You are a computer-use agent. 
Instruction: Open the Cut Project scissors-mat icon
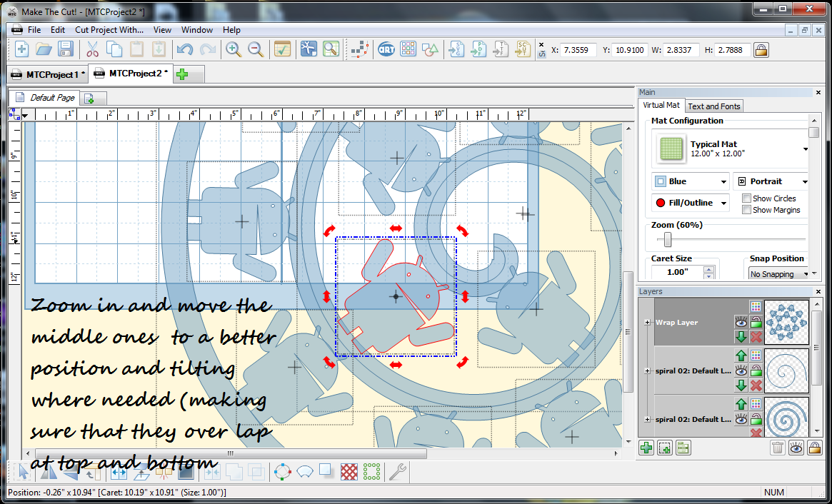coord(309,50)
